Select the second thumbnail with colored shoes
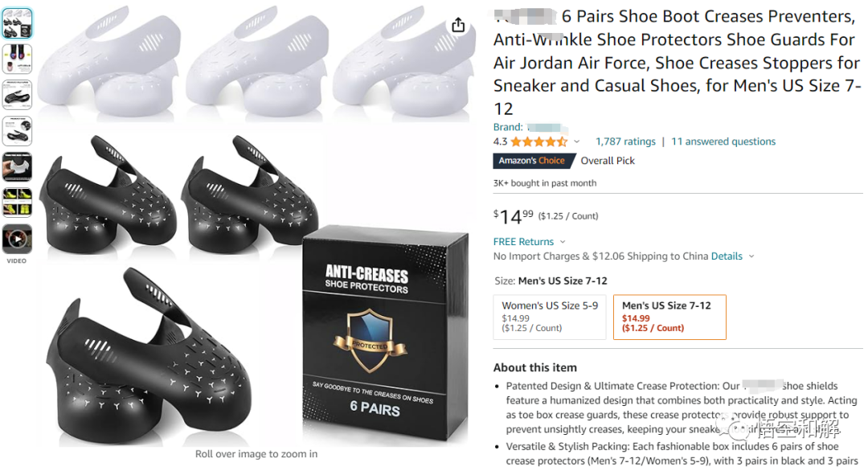868x467 pixels. point(17,59)
